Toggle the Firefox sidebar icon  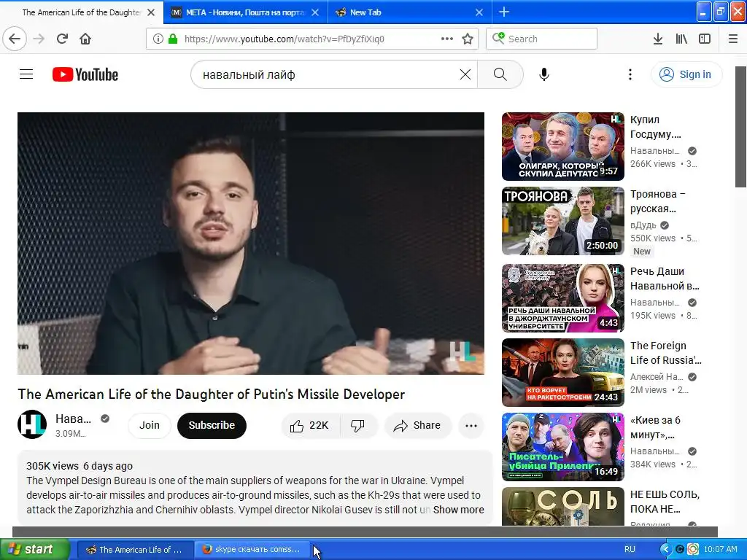705,39
